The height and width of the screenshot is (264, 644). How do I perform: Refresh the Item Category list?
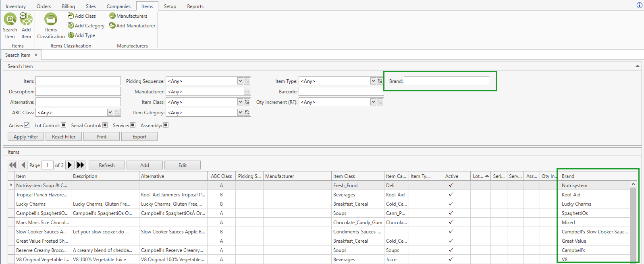[x=247, y=112]
